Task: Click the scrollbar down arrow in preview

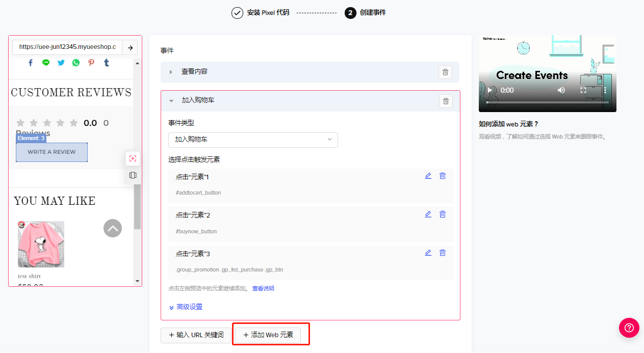Action: tap(137, 281)
